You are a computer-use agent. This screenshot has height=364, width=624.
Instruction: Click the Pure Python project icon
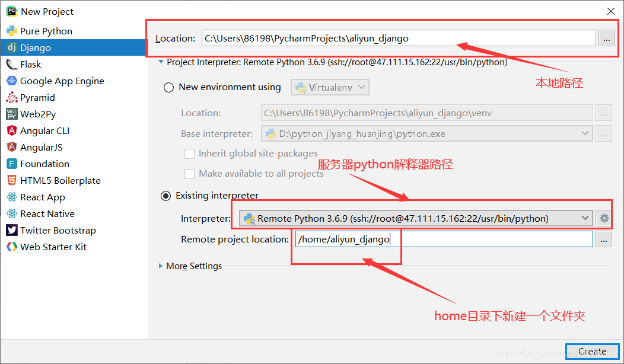pyautogui.click(x=11, y=31)
